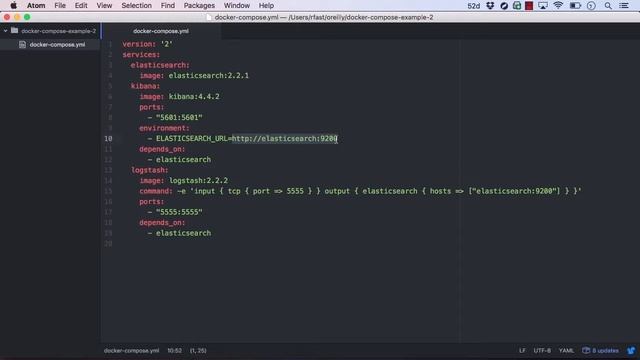Image resolution: width=640 pixels, height=360 pixels.
Task: Click 'elasticsearch' under logstash depends_on
Action: tap(183, 233)
